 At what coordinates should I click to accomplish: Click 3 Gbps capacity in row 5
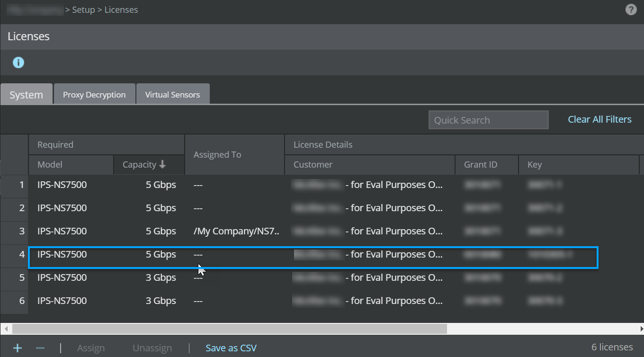(161, 277)
